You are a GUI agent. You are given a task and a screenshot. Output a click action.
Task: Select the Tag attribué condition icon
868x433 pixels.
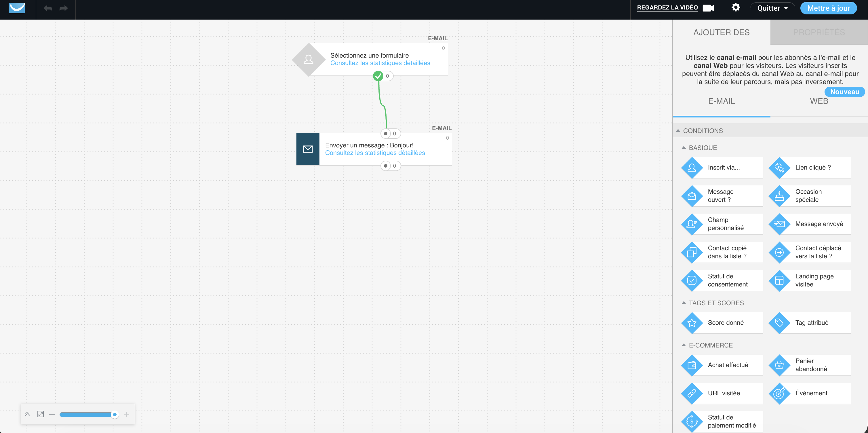pyautogui.click(x=779, y=322)
